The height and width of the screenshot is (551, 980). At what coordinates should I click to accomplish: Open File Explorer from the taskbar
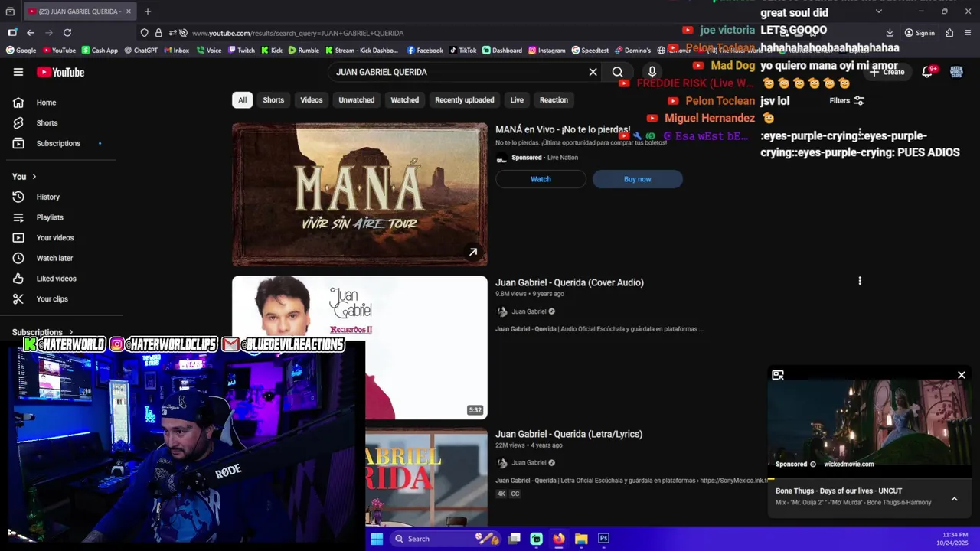tap(581, 539)
